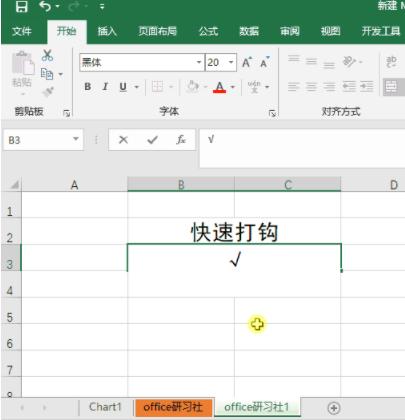
Task: Open the 审阅 ribbon tab
Action: pos(290,31)
